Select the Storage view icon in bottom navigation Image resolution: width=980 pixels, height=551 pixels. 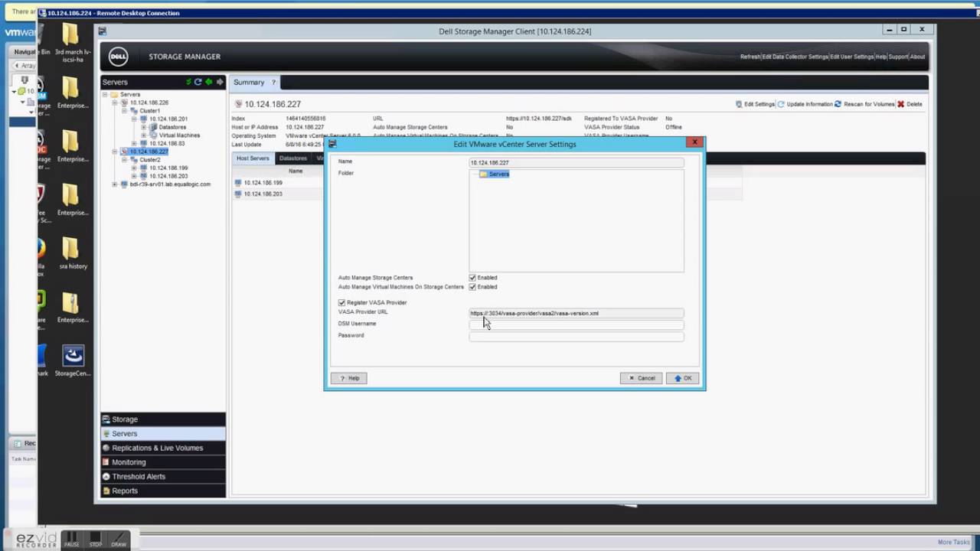(x=106, y=419)
